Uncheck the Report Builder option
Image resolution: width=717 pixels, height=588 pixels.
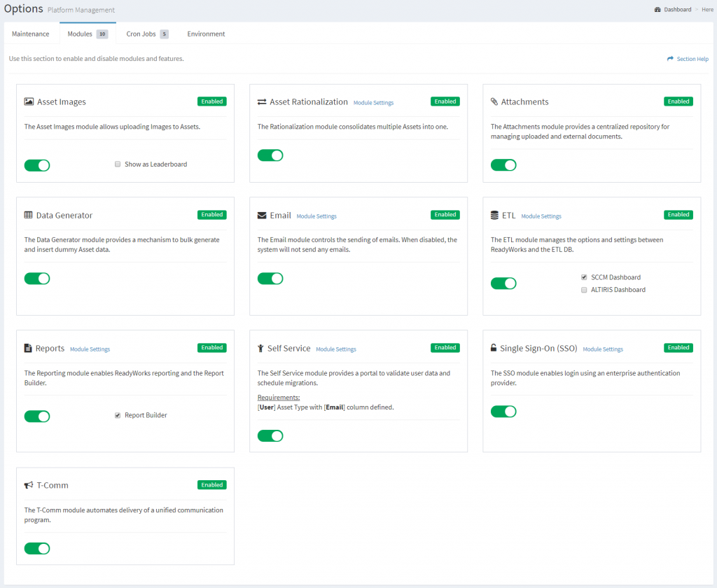click(118, 414)
